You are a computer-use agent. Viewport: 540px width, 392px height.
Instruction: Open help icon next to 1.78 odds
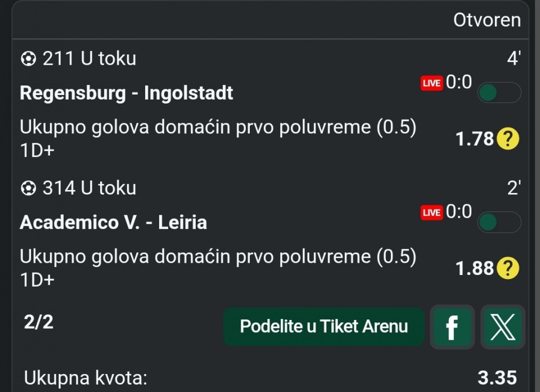[x=507, y=138]
